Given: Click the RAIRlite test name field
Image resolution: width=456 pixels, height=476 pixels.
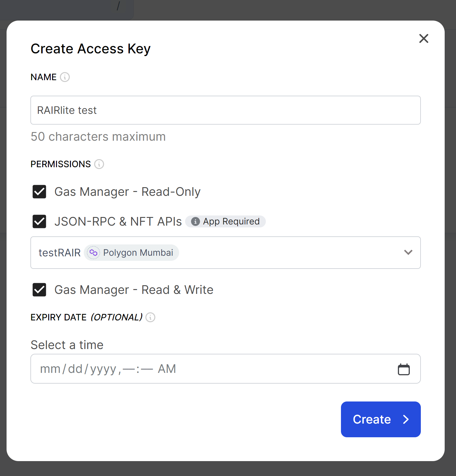Looking at the screenshot, I should [x=225, y=110].
